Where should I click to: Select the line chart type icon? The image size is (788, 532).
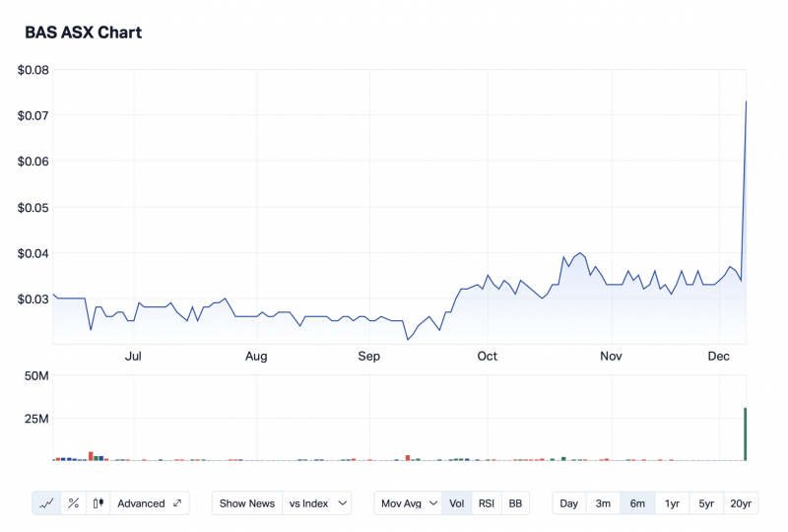(46, 503)
